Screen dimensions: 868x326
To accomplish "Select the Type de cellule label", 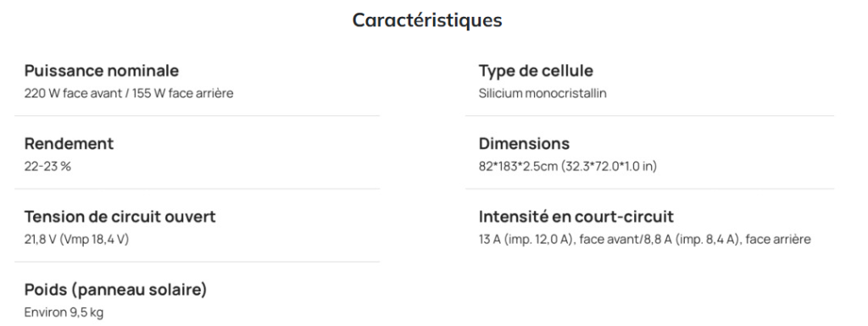I will pyautogui.click(x=536, y=71).
